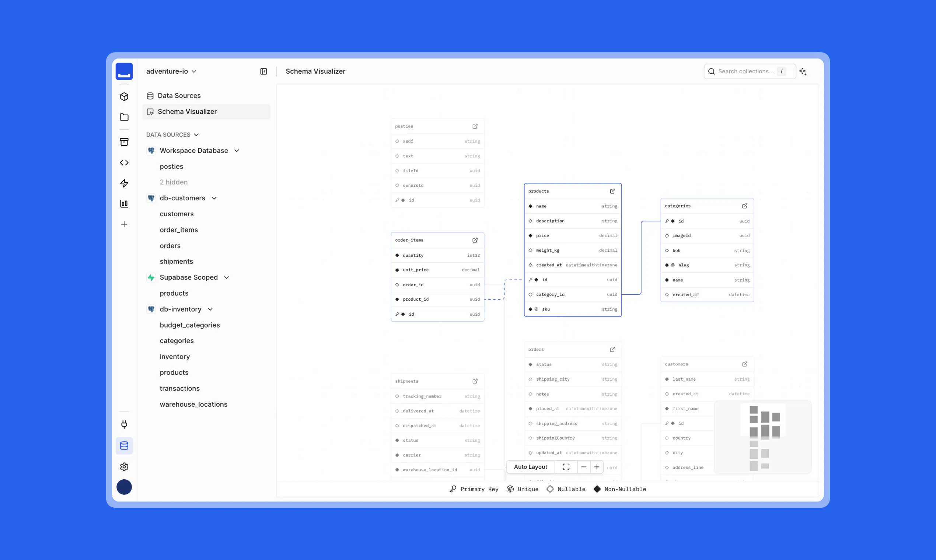Select the product_id row in order_items table

click(437, 299)
